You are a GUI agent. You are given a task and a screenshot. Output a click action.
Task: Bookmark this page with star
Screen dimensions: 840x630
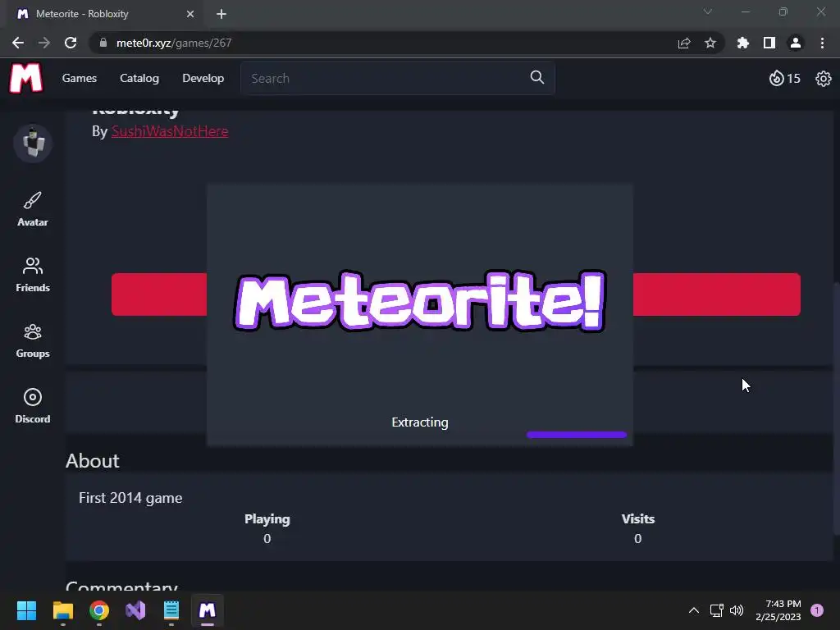(x=710, y=43)
